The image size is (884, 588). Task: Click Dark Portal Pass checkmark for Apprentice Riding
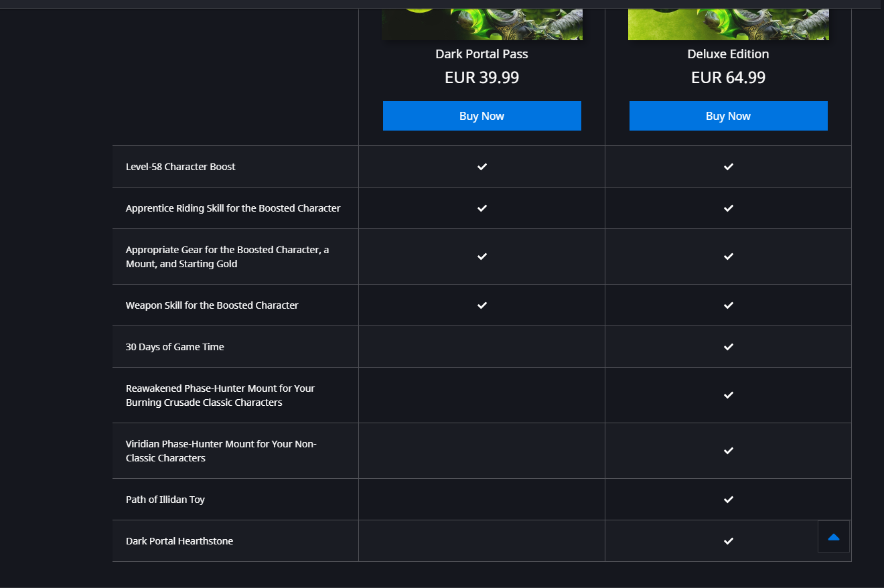(482, 208)
